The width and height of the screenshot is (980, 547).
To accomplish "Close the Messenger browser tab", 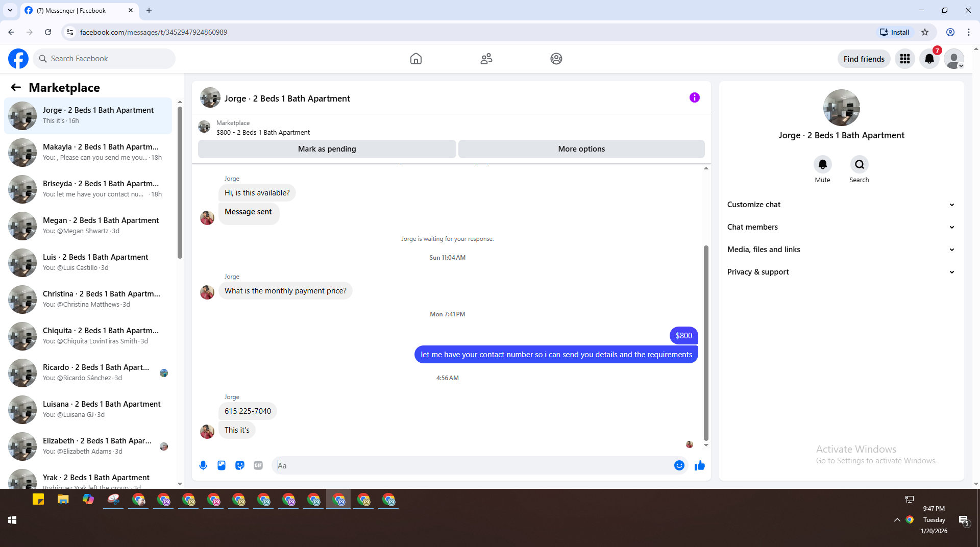I will click(131, 10).
